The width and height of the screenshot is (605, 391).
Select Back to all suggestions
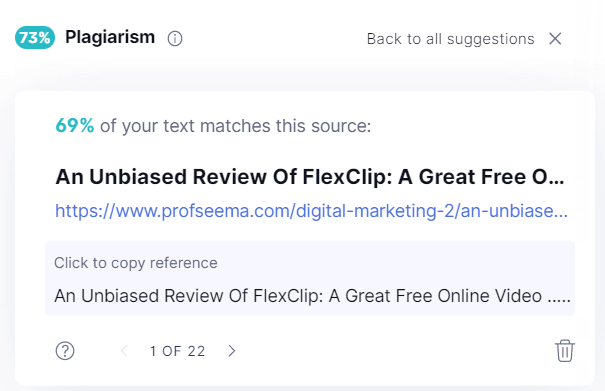[x=450, y=39]
